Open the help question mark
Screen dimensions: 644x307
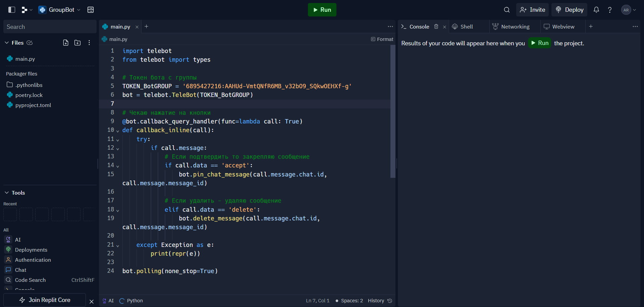(x=610, y=10)
